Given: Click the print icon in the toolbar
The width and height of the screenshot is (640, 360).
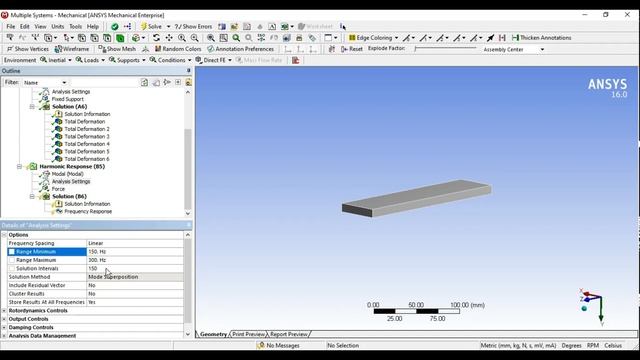Looking at the screenshot, I should [x=299, y=38].
